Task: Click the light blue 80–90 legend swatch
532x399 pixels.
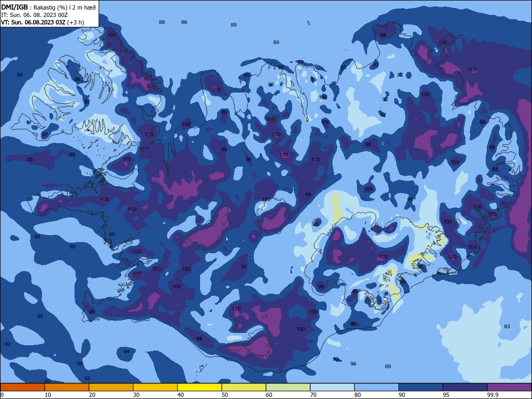Action: point(377,387)
